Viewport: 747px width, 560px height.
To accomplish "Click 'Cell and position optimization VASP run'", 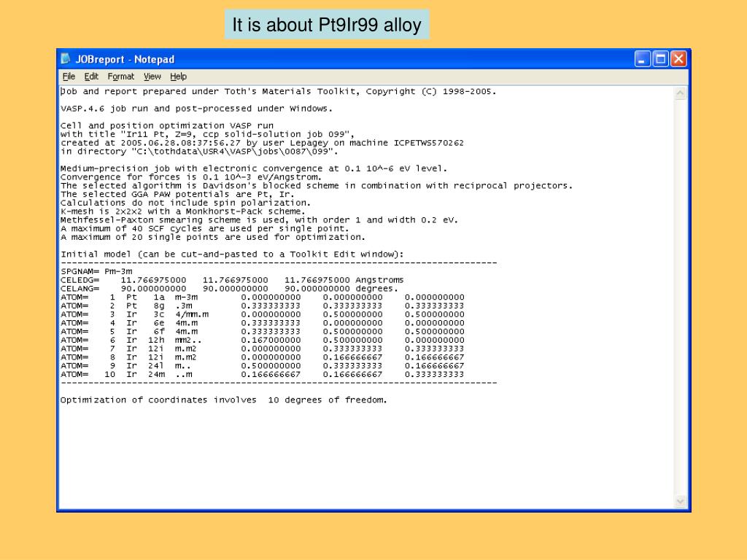I will pos(167,125).
